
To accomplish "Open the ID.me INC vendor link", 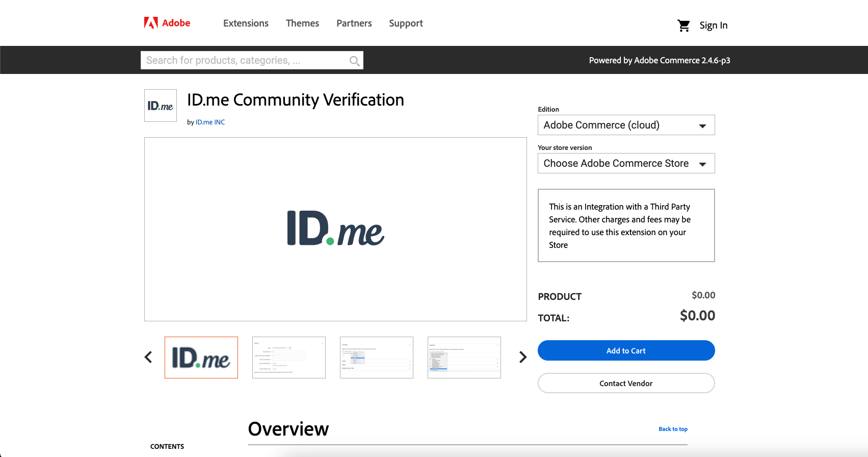I will coord(210,122).
